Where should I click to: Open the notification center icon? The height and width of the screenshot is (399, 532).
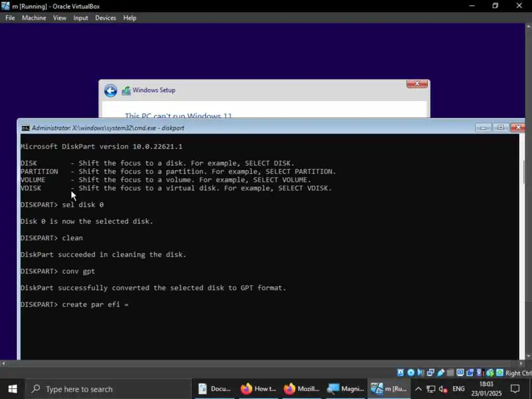[515, 389]
